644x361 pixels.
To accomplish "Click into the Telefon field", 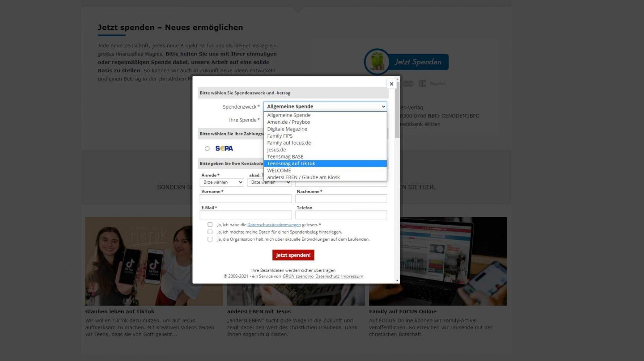I will coord(341,215).
